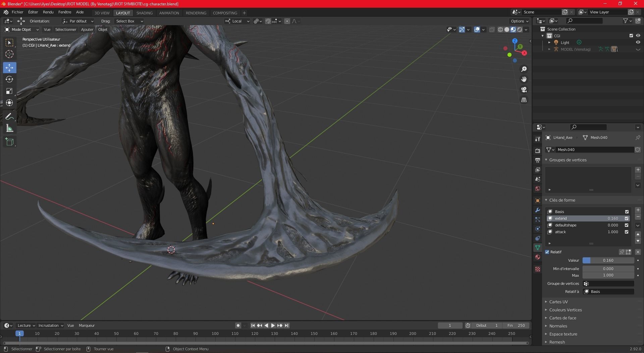Exclude CGI collection from view layer

tap(631, 36)
